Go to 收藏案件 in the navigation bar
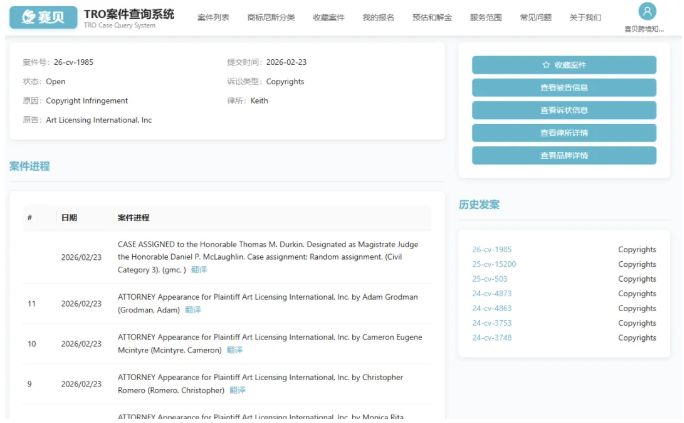The width and height of the screenshot is (684, 423). click(328, 17)
